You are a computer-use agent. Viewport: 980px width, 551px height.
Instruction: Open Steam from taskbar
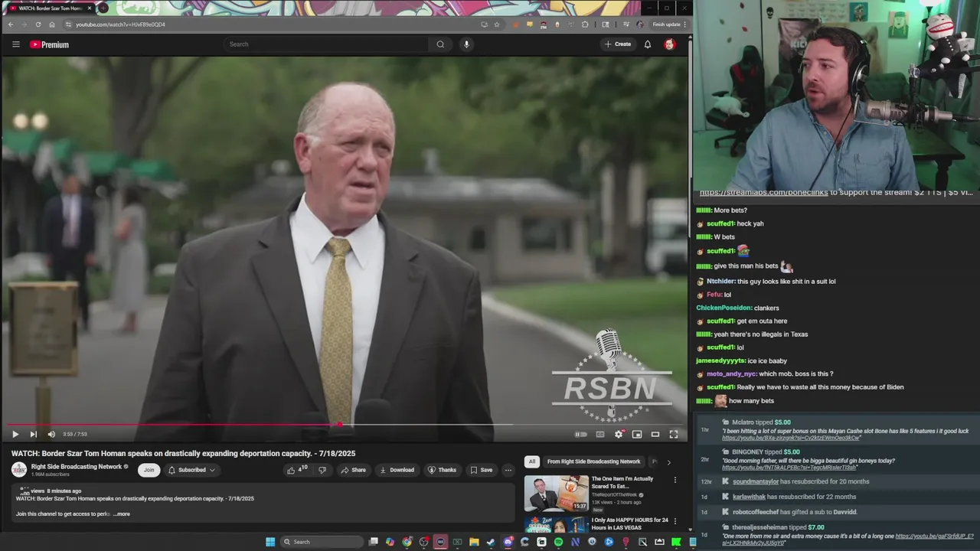tap(491, 542)
